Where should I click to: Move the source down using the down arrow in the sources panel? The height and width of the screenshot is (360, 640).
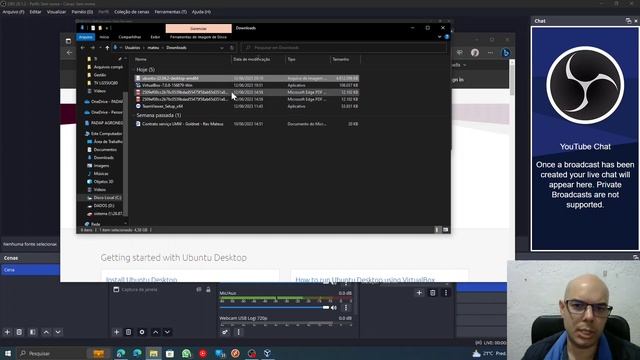tap(167, 332)
